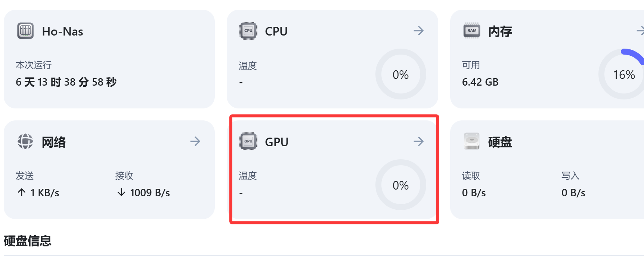Click the download arrow beside 1009 B/s

(x=121, y=193)
